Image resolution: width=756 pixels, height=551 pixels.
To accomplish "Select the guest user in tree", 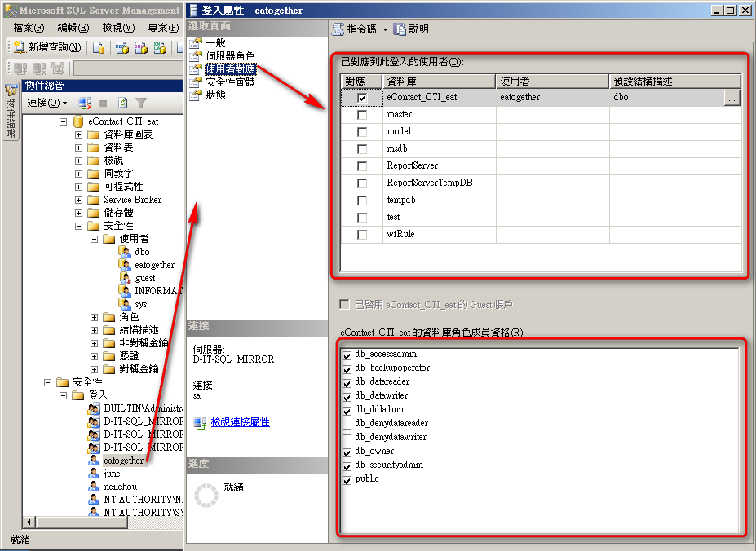I will 144,278.
